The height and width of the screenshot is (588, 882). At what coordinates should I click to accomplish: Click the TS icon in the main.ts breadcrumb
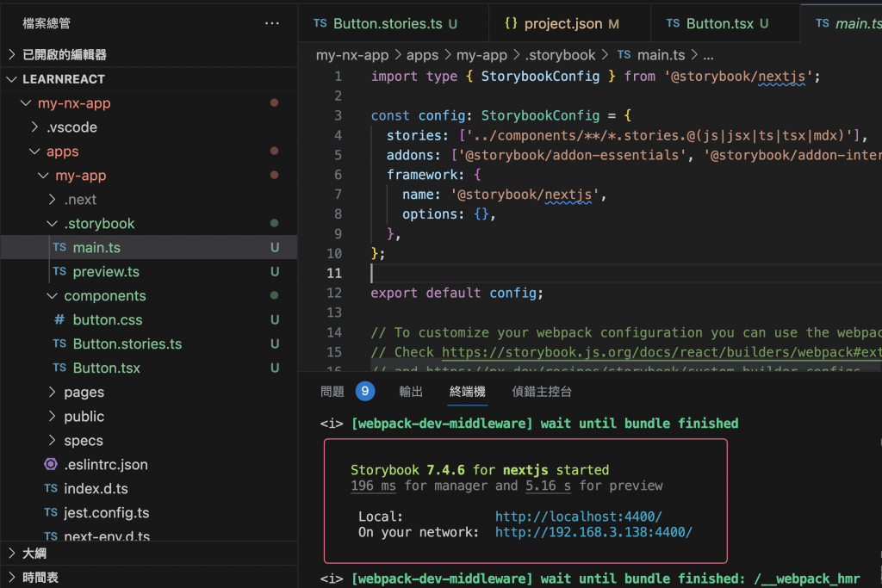[x=624, y=54]
